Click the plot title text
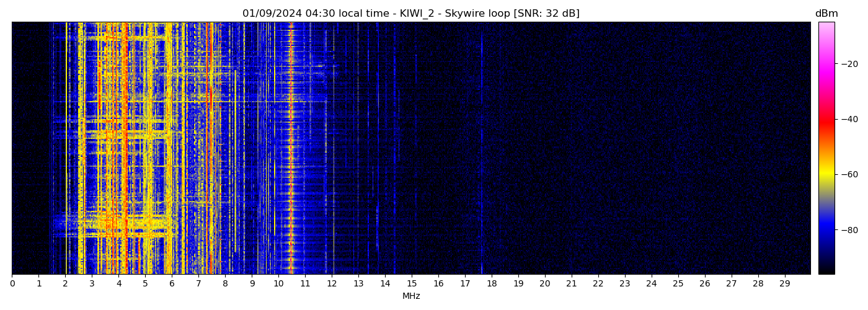This screenshot has width=868, height=310. [410, 14]
